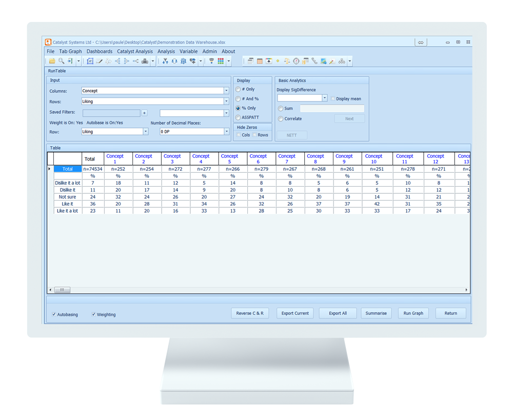
Task: Uncheck the Weighting checkbox
Action: (x=93, y=314)
